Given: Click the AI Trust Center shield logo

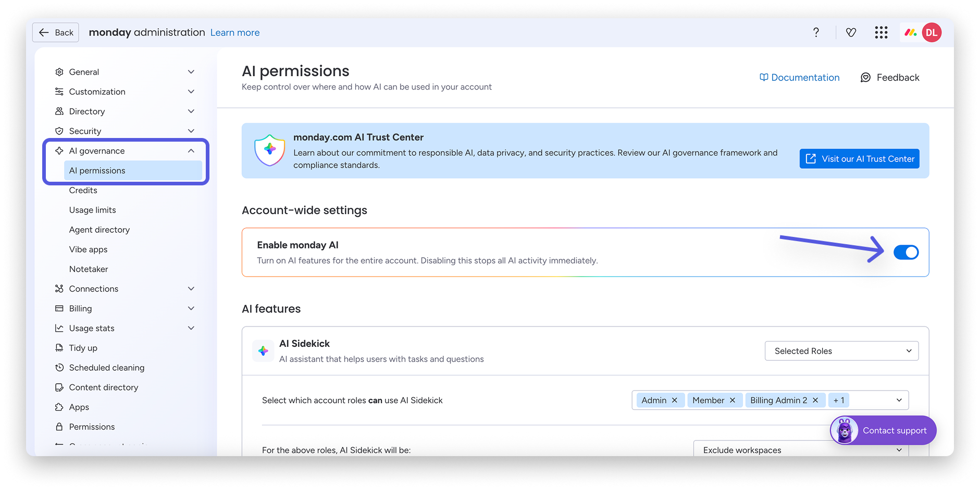Looking at the screenshot, I should tap(270, 150).
